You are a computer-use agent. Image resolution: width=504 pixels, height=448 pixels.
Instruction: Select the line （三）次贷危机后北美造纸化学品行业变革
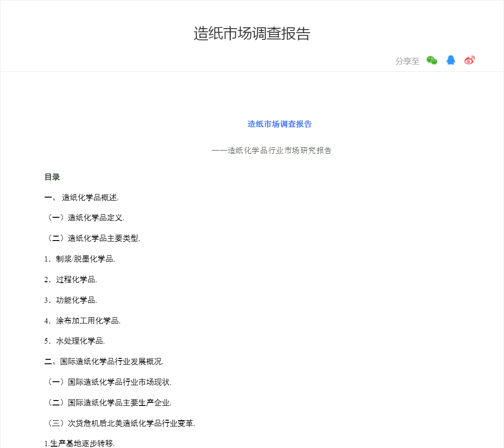tap(120, 423)
